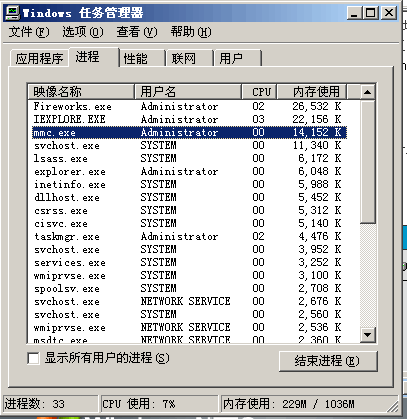Click the scrollbar up arrow
Viewport: 407px width, 419px height.
click(x=368, y=92)
